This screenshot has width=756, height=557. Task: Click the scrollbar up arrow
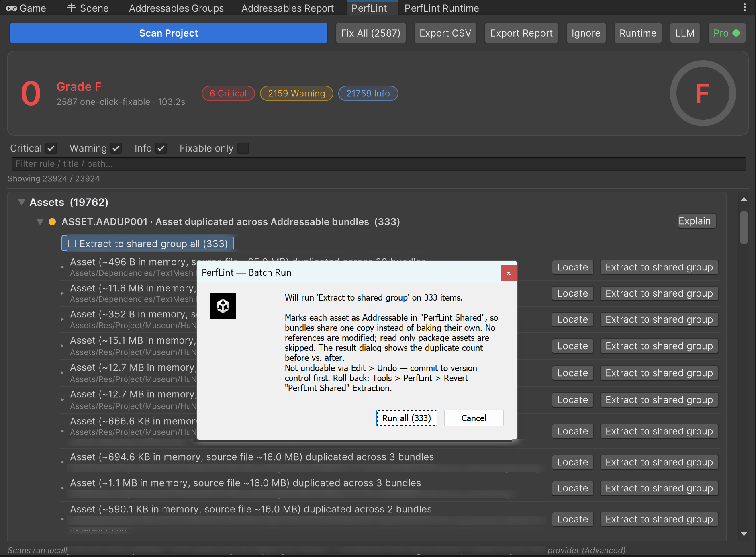744,199
